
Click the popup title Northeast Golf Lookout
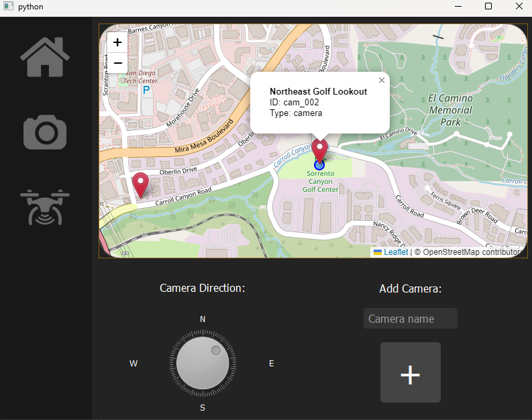point(318,92)
